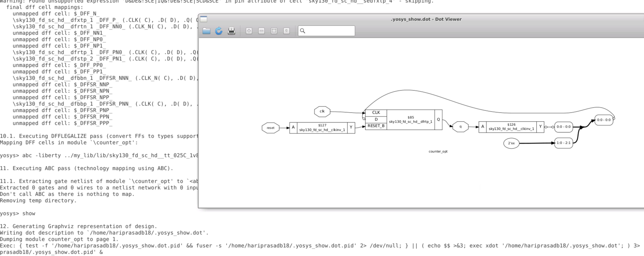Click the clk input port node
The height and width of the screenshot is (256, 644).
[x=322, y=111]
